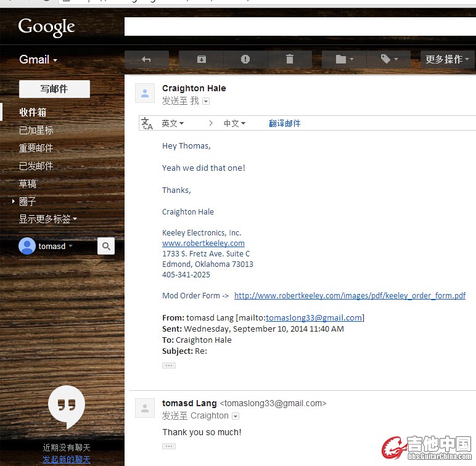Archive this email conversation

[x=202, y=59]
